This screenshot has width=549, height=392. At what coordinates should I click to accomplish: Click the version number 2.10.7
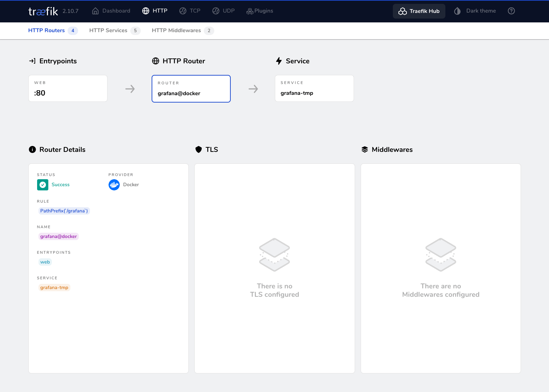point(70,11)
